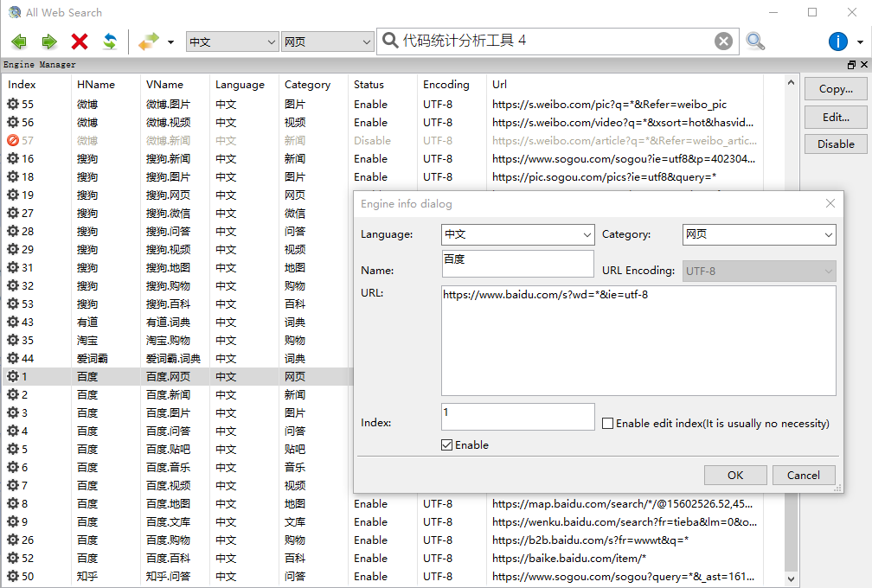Image resolution: width=872 pixels, height=588 pixels.
Task: Open dropdown arrow next to switch icon
Action: pyautogui.click(x=170, y=42)
